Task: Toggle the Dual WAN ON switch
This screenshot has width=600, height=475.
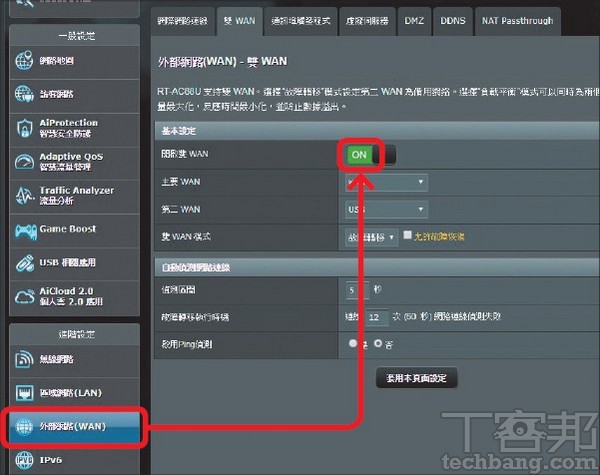Action: point(371,155)
